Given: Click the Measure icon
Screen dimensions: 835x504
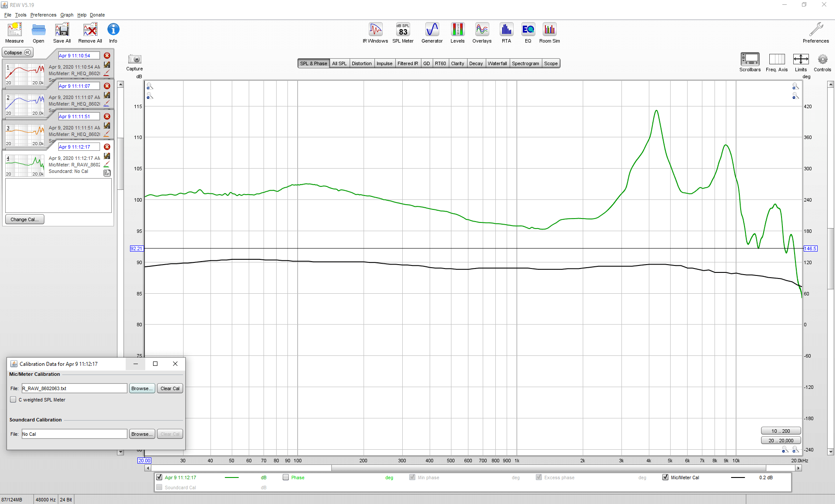Looking at the screenshot, I should click(14, 33).
